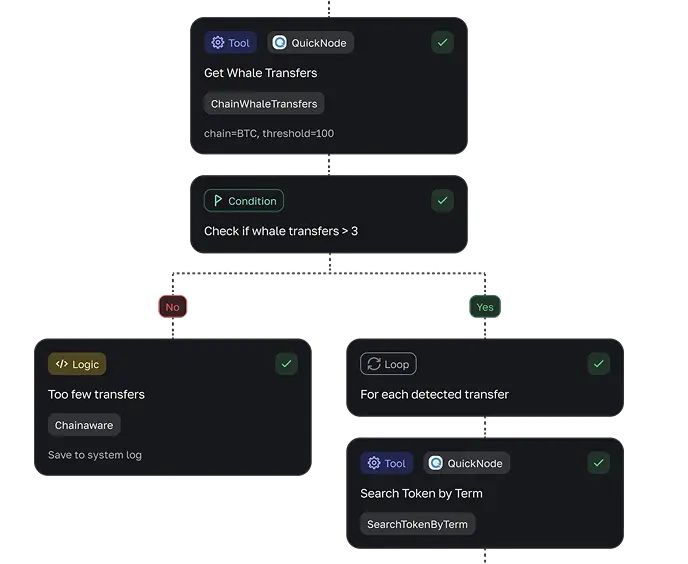The image size is (688, 564).
Task: Click the yellow Logic badge
Action: [77, 364]
